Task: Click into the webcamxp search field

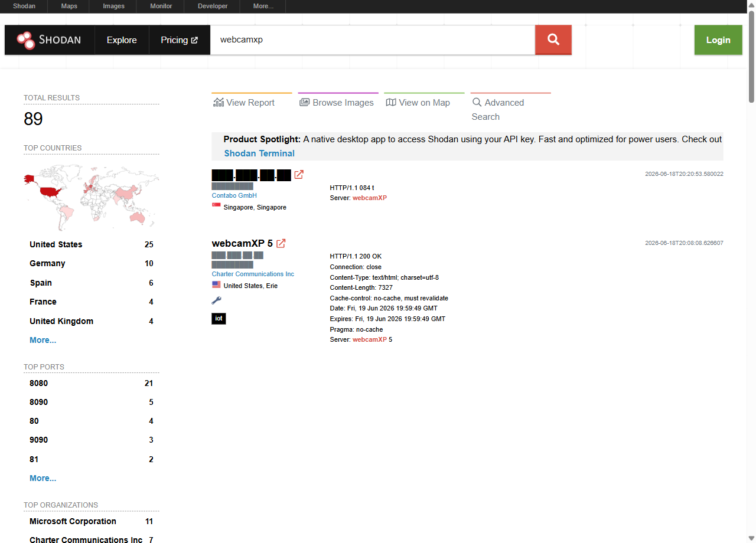Action: coord(373,40)
